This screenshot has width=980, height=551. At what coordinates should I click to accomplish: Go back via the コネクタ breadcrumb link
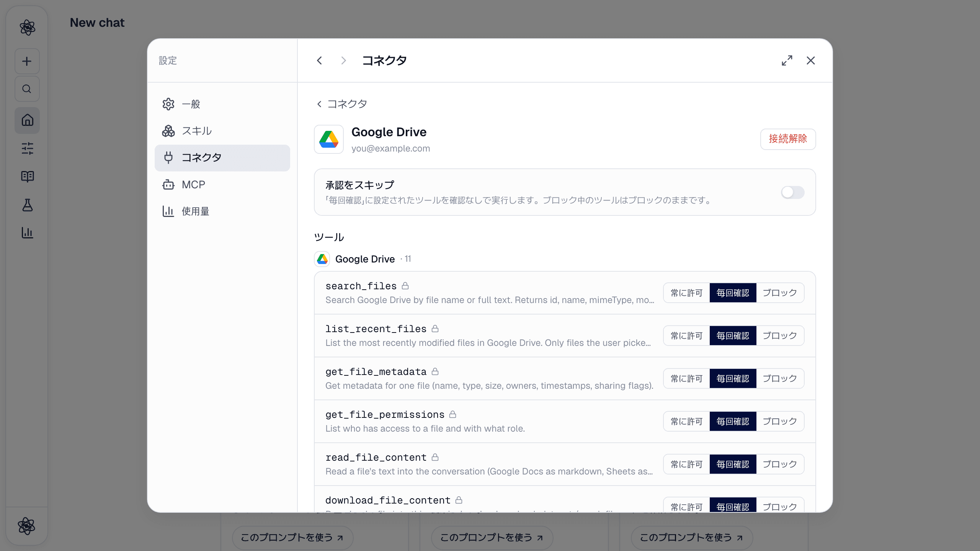341,104
